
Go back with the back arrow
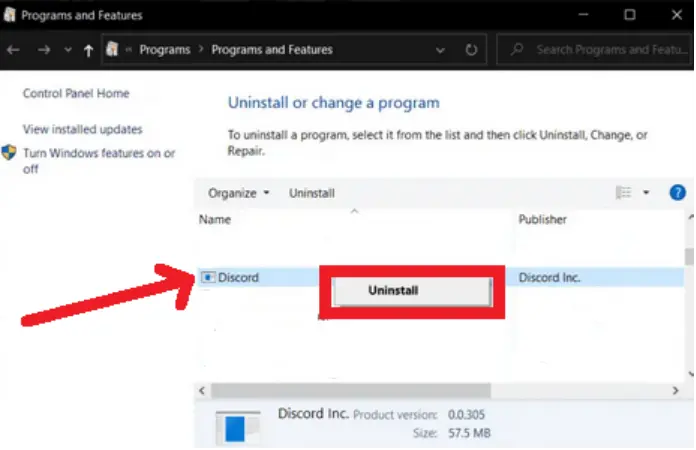[x=13, y=50]
